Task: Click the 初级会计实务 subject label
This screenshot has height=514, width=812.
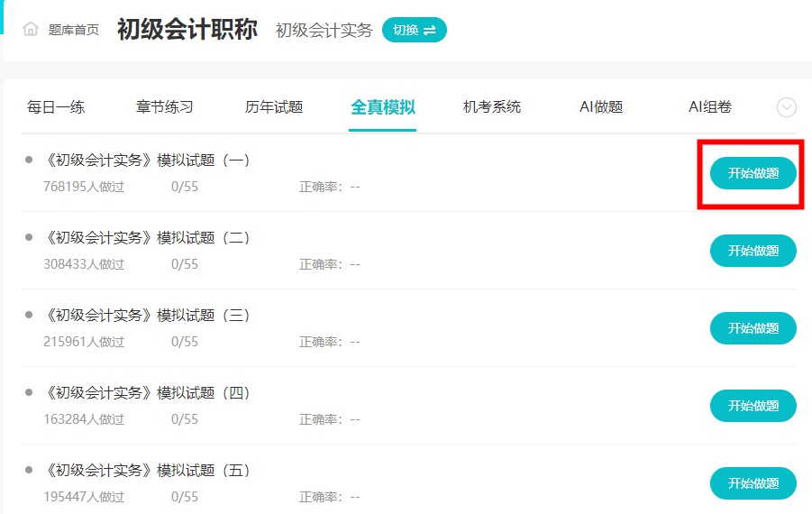Action: pyautogui.click(x=324, y=30)
